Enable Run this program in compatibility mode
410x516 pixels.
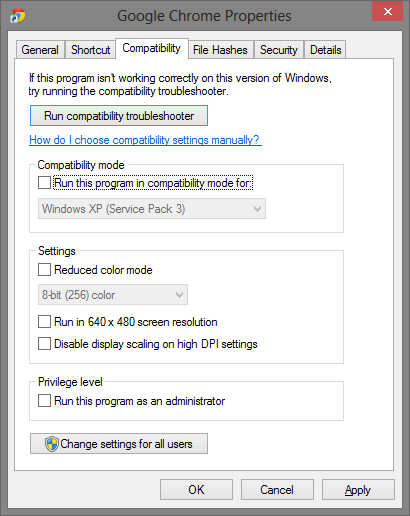(44, 183)
